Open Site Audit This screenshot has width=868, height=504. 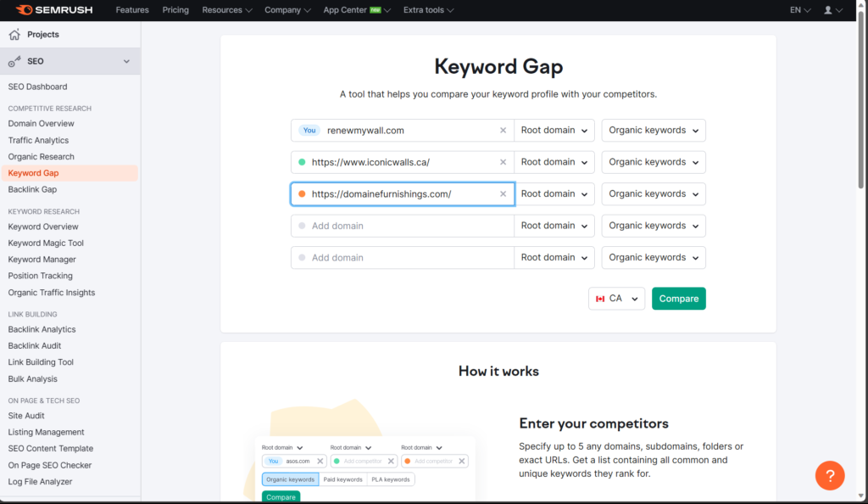click(26, 416)
